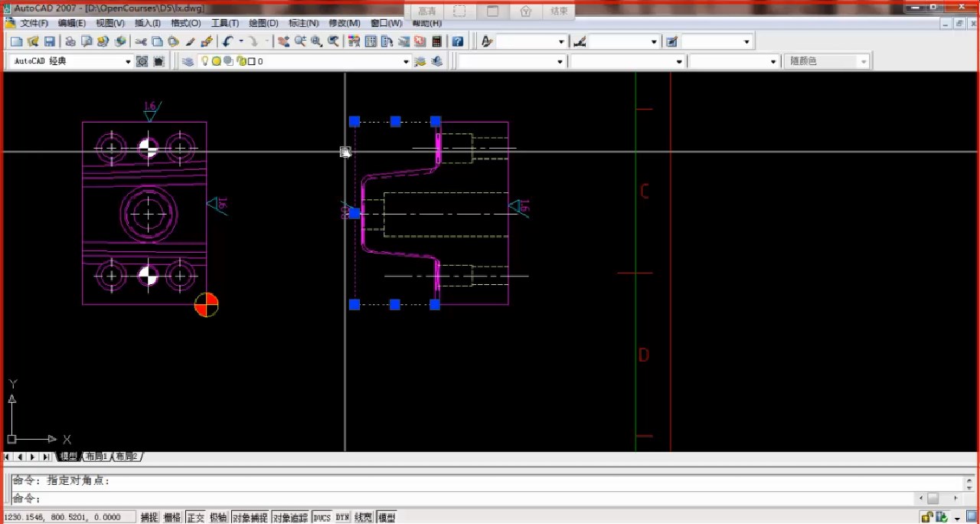Click the Help question mark icon
Screen dimensions: 980x524
coord(457,41)
